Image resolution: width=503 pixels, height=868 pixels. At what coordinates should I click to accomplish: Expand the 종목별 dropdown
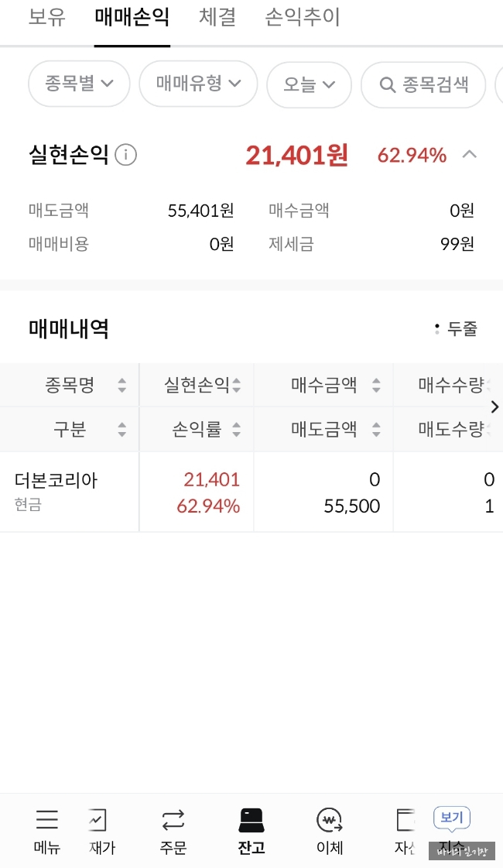coord(79,84)
